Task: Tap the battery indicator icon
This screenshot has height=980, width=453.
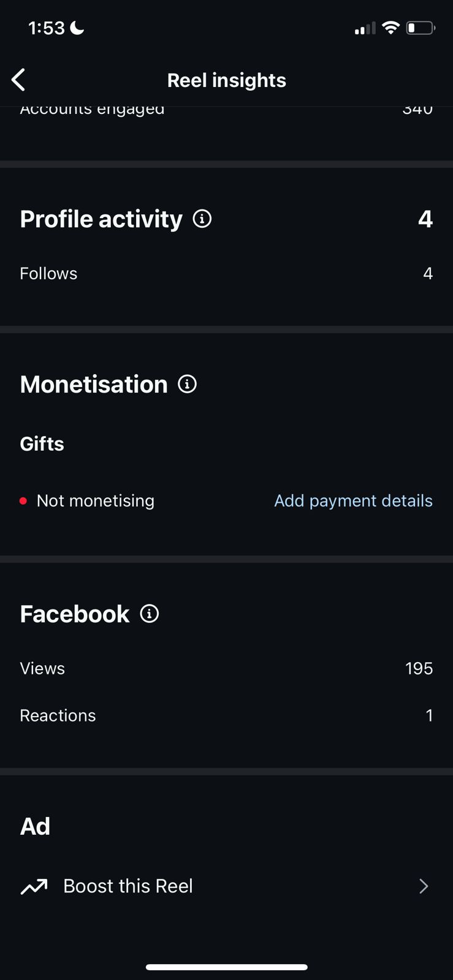Action: click(421, 28)
